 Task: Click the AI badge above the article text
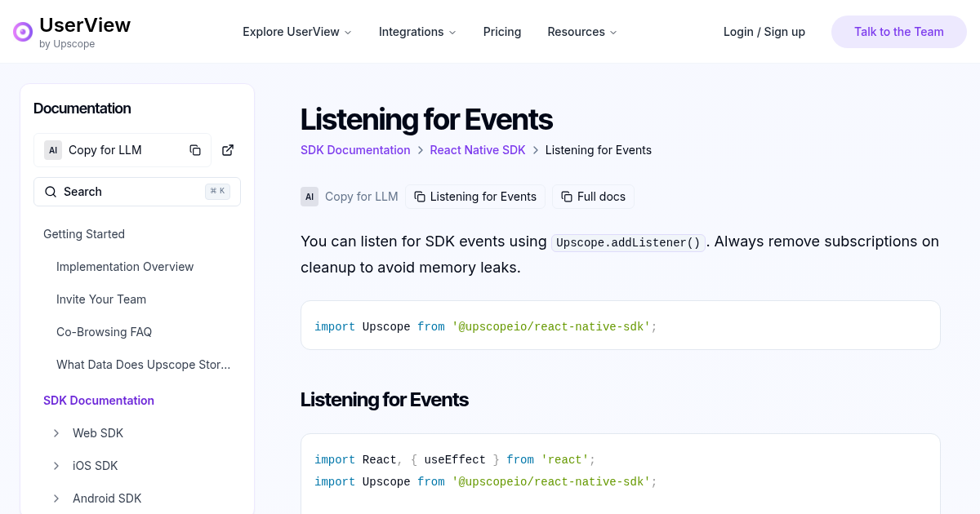310,197
